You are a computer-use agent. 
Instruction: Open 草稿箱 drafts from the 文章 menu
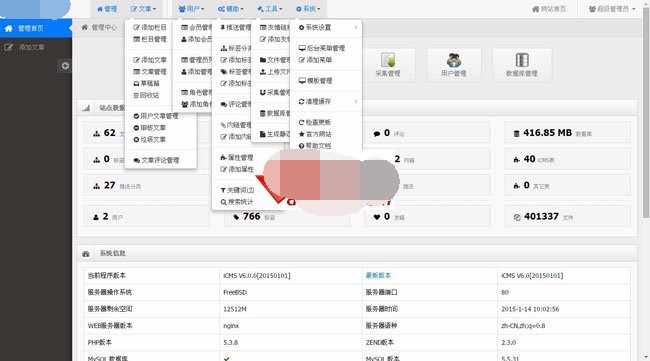click(146, 83)
